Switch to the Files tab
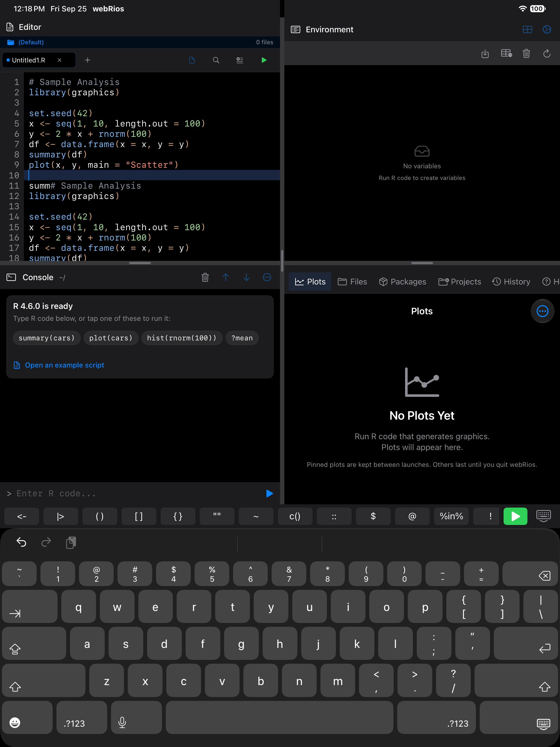Image resolution: width=560 pixels, height=747 pixels. pyautogui.click(x=352, y=282)
